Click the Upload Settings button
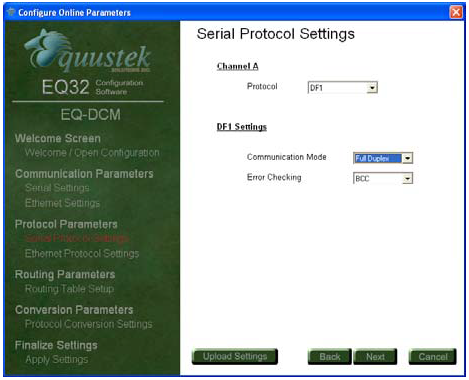Screen dimensions: 469x380 [x=235, y=357]
